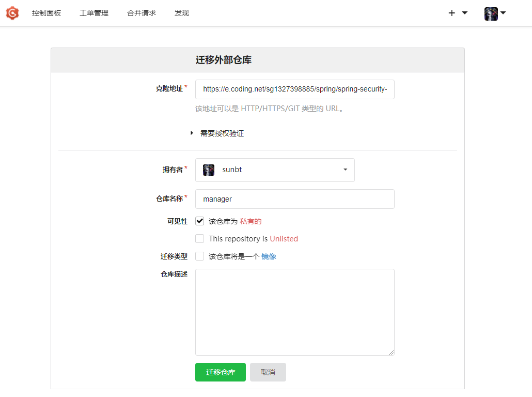The width and height of the screenshot is (532, 397).
Task: Click the 克隆地址 URL input field
Action: pos(294,89)
